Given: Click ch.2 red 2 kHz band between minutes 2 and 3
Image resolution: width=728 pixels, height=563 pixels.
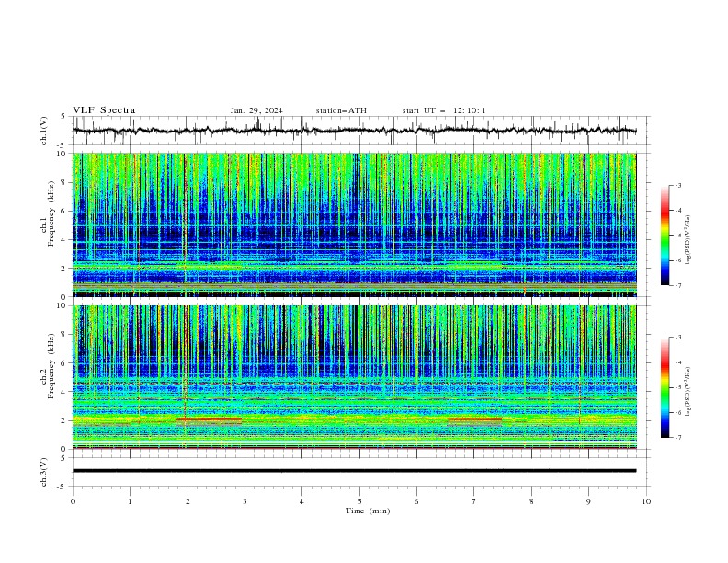Looking at the screenshot, I should pyautogui.click(x=210, y=419).
